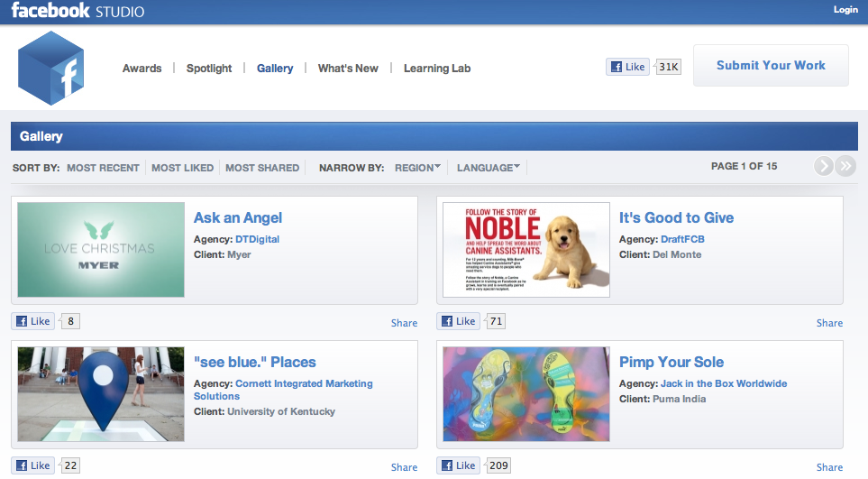The image size is (868, 479).
Task: Open Jack in the Box Worldwide agency link
Action: point(724,383)
